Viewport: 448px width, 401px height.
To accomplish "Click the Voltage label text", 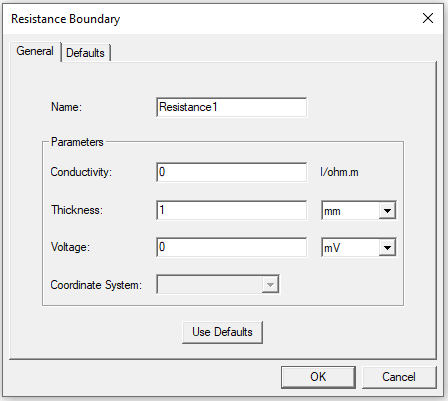I will 70,247.
